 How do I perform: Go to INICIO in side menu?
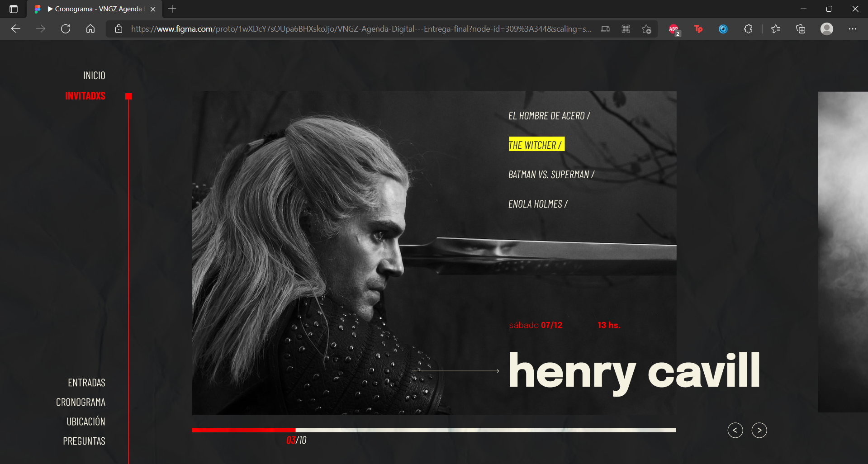pyautogui.click(x=94, y=76)
